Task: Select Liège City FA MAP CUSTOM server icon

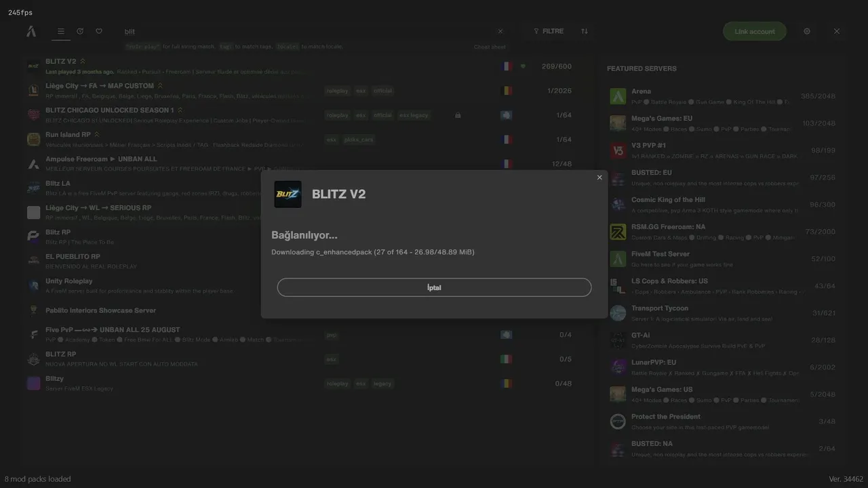Action: (x=33, y=91)
